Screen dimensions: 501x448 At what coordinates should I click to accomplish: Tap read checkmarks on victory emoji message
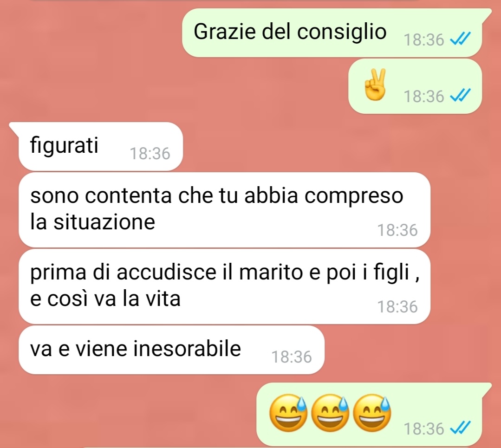click(460, 96)
